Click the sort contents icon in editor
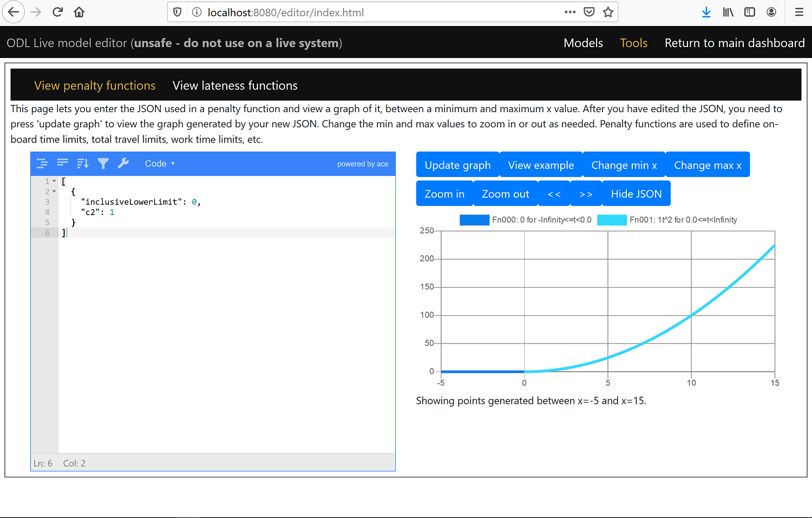The width and height of the screenshot is (812, 518). [83, 164]
